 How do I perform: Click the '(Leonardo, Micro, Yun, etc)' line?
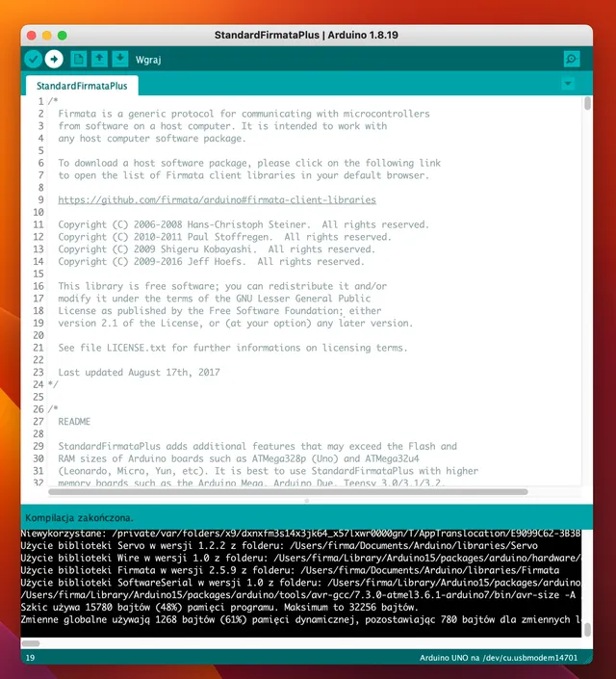tap(269, 471)
